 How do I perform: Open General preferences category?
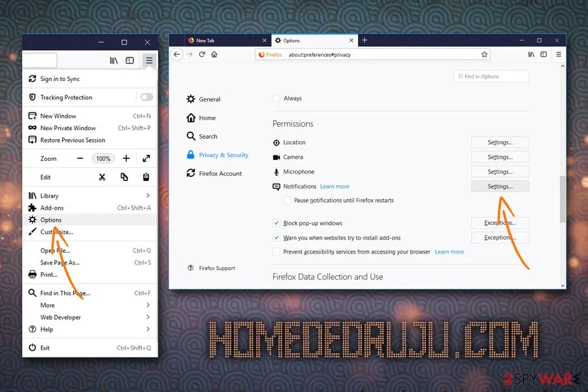pyautogui.click(x=204, y=99)
